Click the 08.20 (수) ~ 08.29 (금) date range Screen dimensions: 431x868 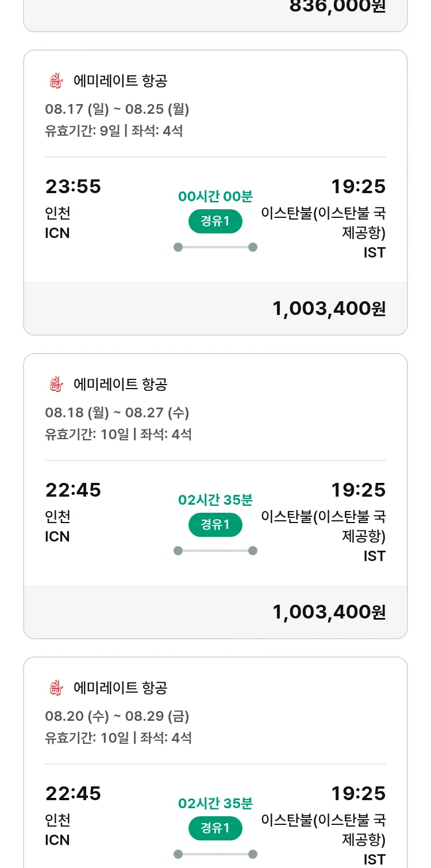pyautogui.click(x=117, y=716)
